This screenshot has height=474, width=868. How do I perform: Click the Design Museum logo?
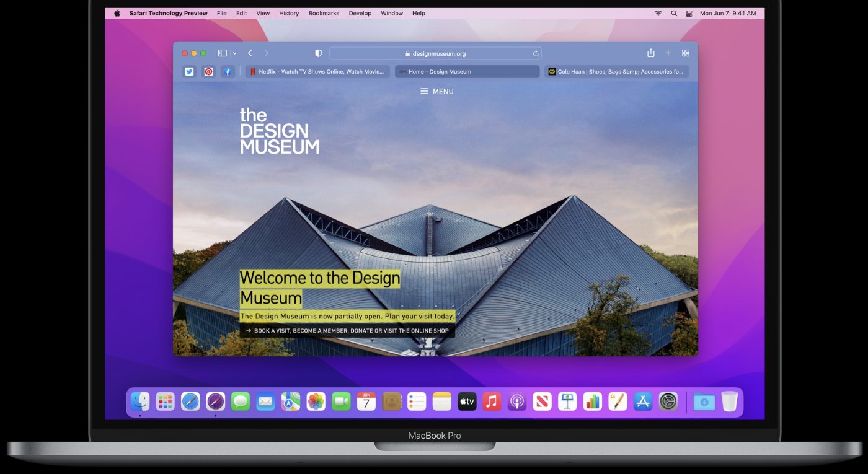(279, 131)
